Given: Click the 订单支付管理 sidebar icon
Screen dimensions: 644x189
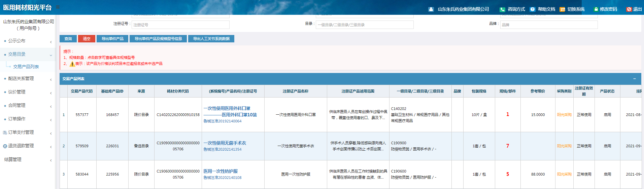Looking at the screenshot, I should pyautogui.click(x=5, y=133).
